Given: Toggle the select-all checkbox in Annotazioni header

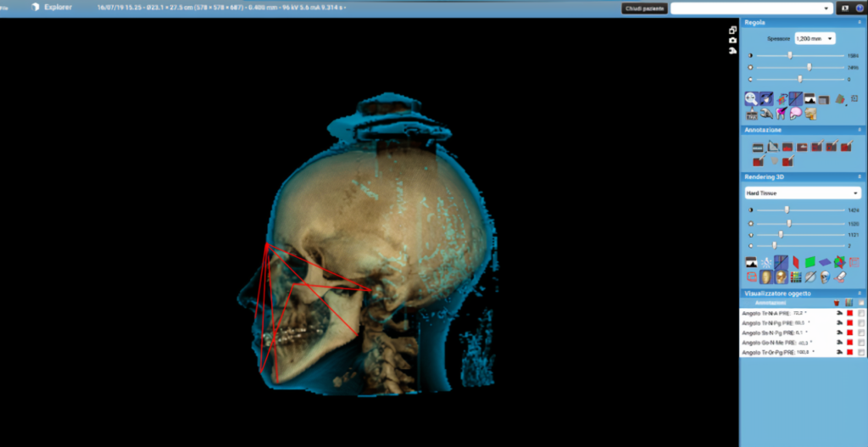Looking at the screenshot, I should pyautogui.click(x=861, y=303).
